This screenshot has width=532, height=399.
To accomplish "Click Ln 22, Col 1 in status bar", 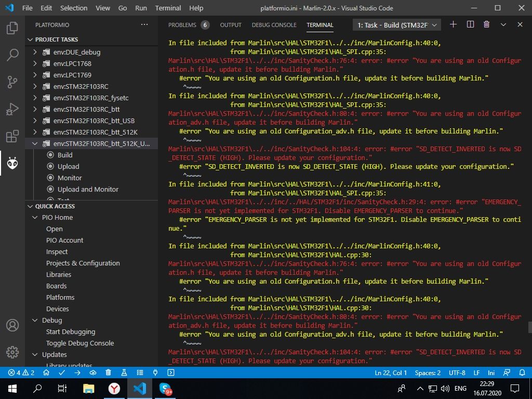I will tap(391, 373).
